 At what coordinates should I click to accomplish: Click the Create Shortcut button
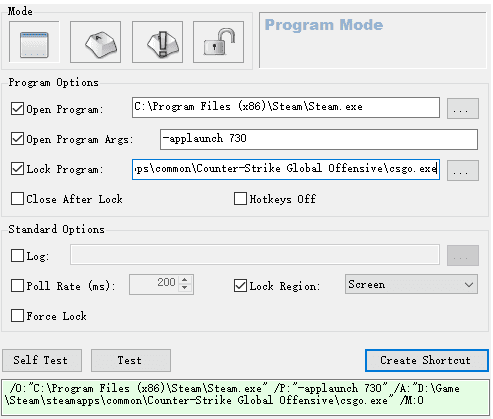point(427,360)
